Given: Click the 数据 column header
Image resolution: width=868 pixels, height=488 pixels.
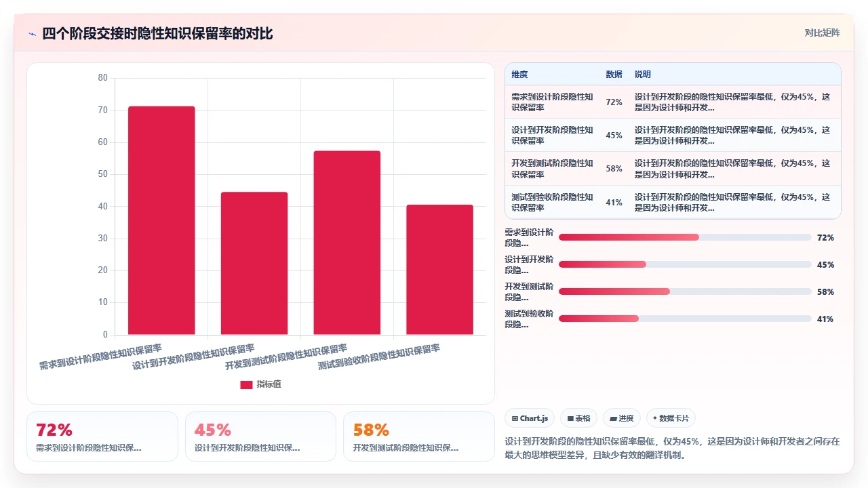Looking at the screenshot, I should [x=614, y=75].
